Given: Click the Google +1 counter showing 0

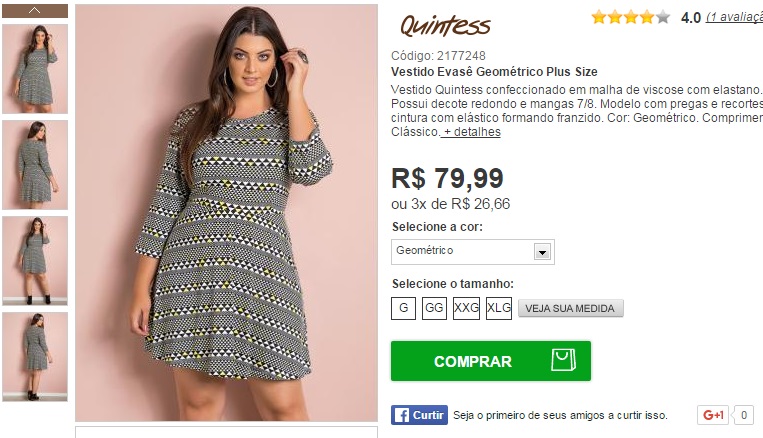Looking at the screenshot, I should click(x=744, y=415).
